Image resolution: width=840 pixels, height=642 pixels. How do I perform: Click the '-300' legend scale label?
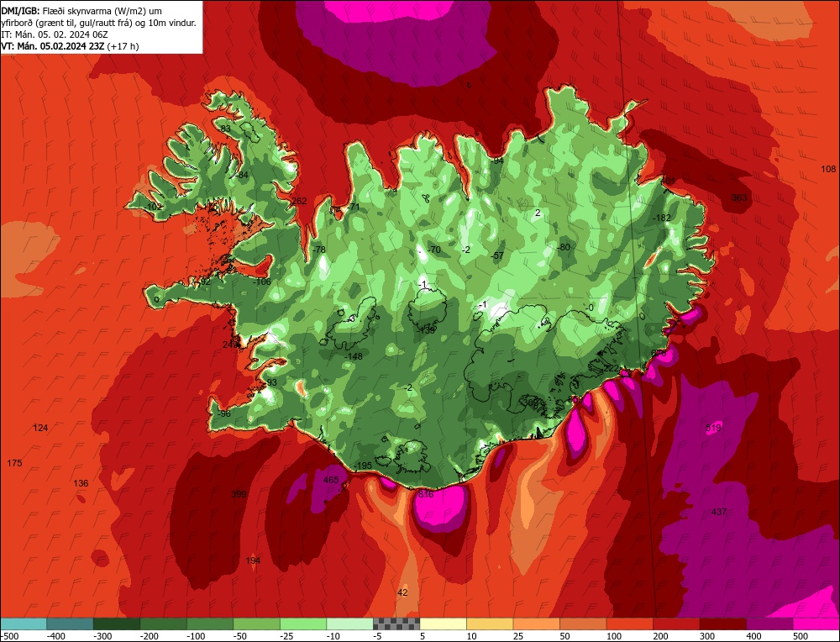103,636
